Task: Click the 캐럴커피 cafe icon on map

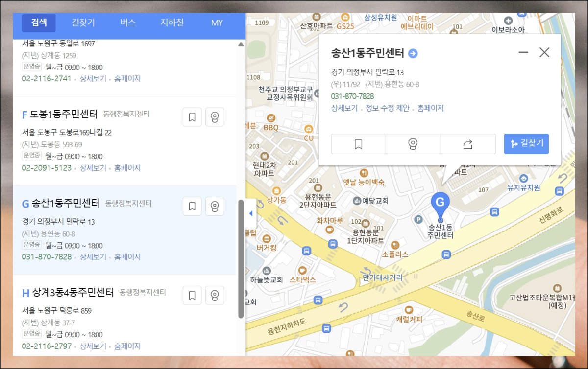Action: point(409,310)
